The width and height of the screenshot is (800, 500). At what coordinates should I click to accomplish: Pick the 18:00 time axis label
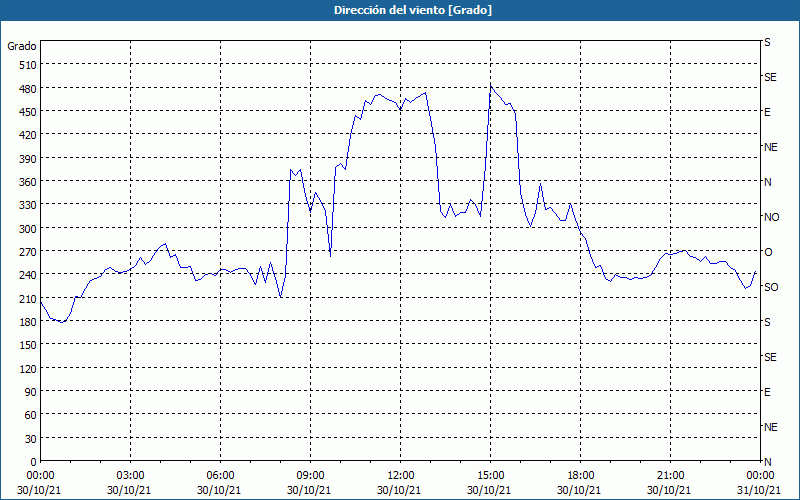[x=581, y=476]
